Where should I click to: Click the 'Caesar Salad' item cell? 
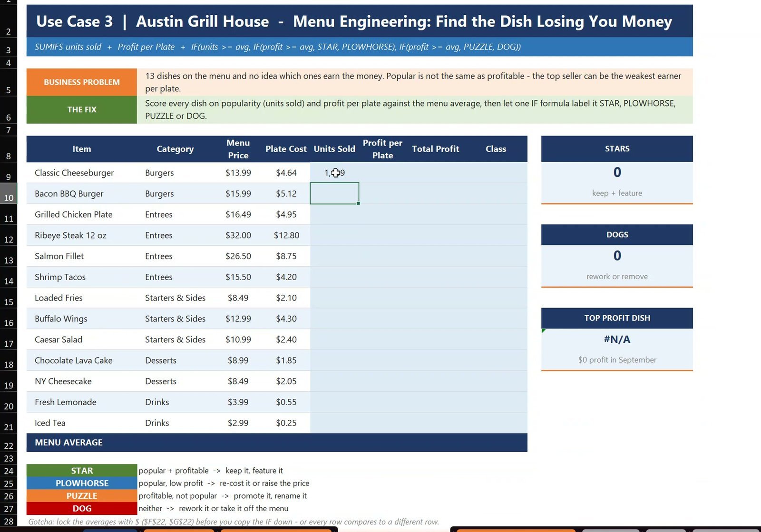click(82, 339)
